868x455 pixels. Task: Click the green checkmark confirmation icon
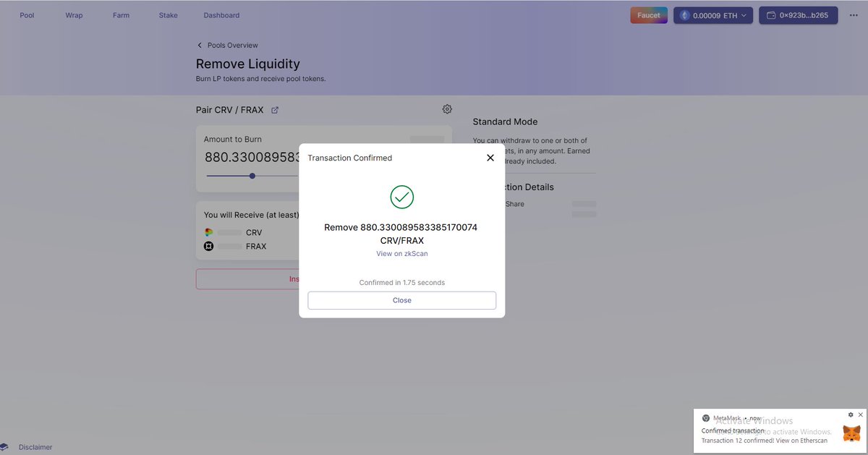point(402,197)
